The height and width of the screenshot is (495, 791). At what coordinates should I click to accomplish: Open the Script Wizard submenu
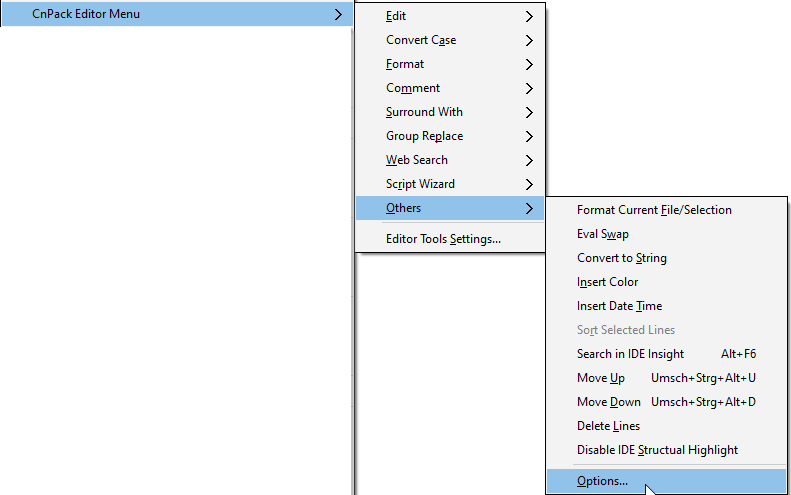449,184
